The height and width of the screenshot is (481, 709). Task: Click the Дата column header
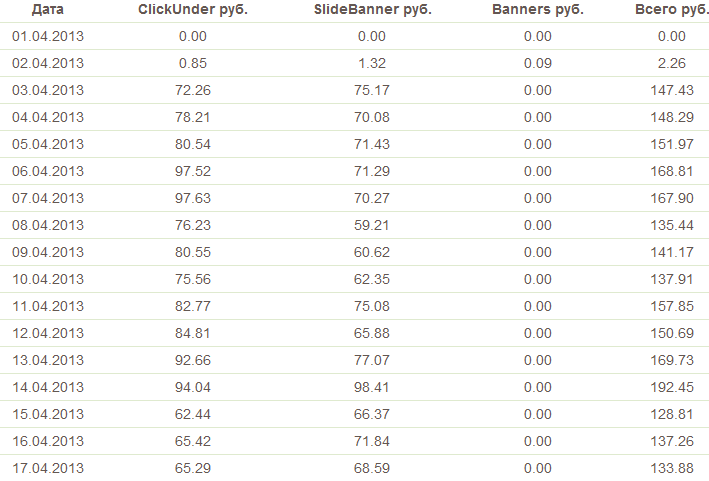pos(48,10)
